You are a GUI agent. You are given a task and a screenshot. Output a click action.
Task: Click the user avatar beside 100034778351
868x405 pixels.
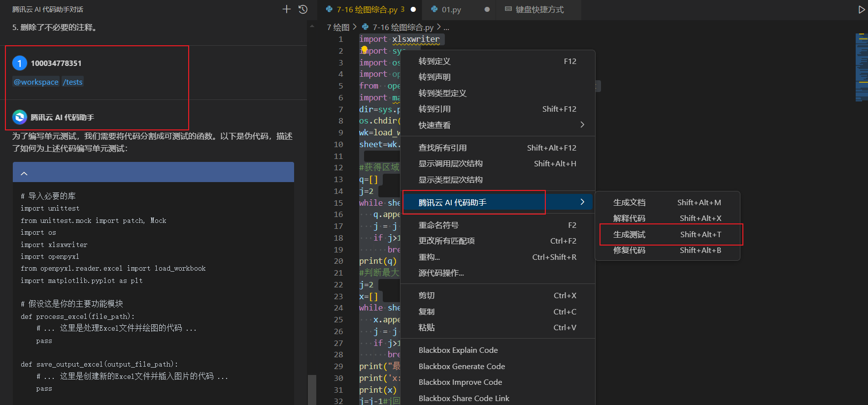click(20, 63)
